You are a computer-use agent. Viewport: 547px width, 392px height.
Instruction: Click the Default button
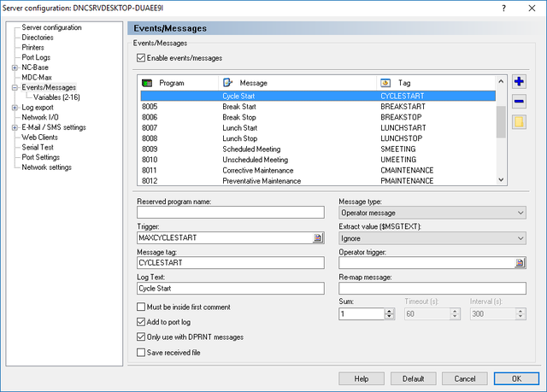413,378
